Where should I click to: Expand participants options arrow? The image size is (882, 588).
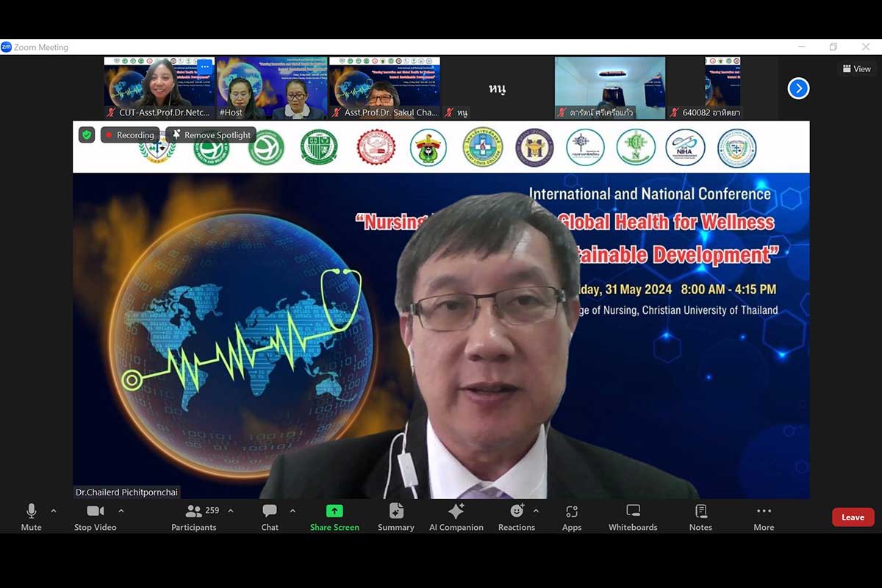[231, 511]
